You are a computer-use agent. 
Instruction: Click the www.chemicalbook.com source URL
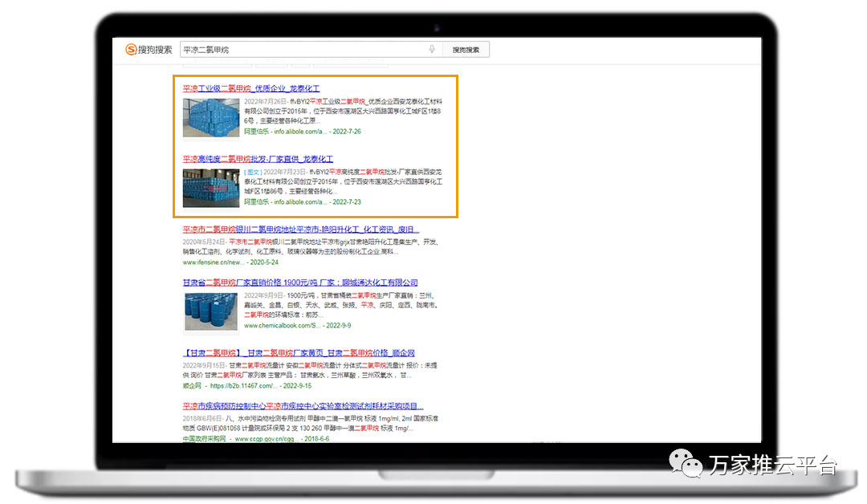coord(283,326)
